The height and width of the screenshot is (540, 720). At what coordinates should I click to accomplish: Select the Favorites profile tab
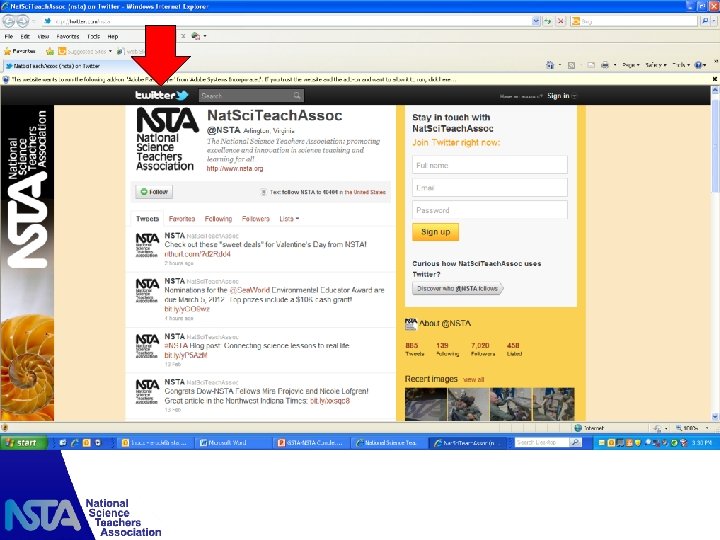[182, 219]
